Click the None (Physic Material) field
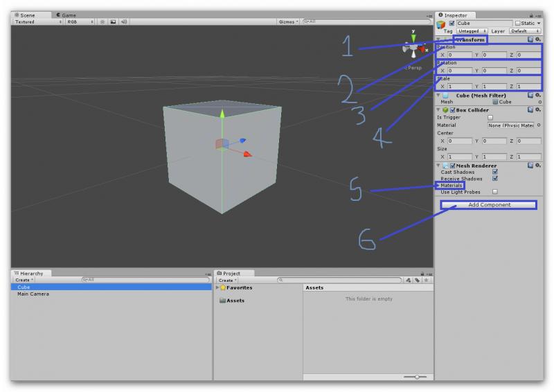The width and height of the screenshot is (554, 392). (x=511, y=125)
